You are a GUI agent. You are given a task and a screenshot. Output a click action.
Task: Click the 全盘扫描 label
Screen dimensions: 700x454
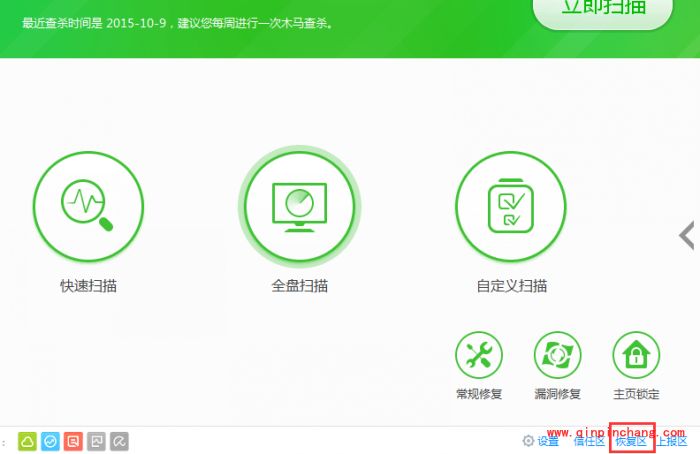coord(300,286)
